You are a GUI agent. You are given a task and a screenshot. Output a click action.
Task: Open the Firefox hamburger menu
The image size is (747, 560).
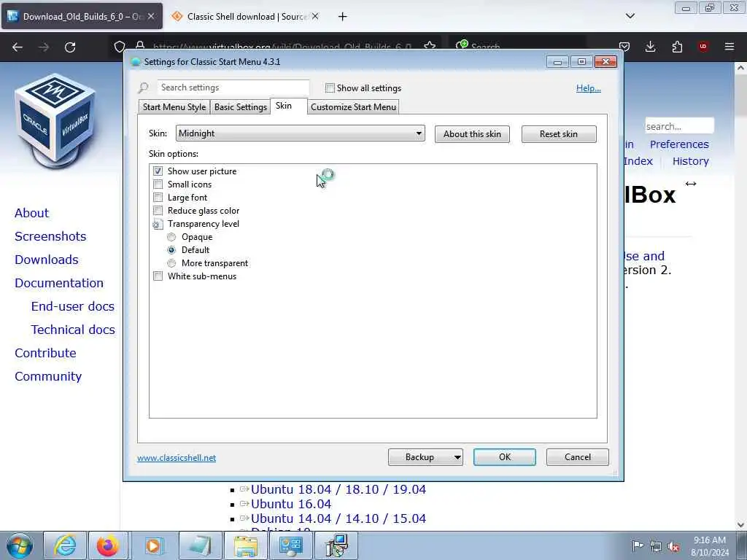(x=729, y=47)
